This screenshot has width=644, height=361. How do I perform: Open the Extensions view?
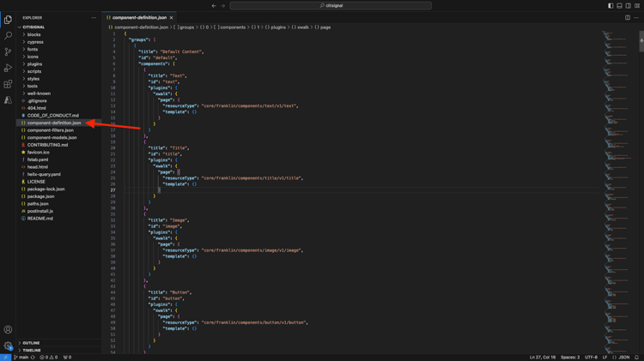click(x=8, y=84)
